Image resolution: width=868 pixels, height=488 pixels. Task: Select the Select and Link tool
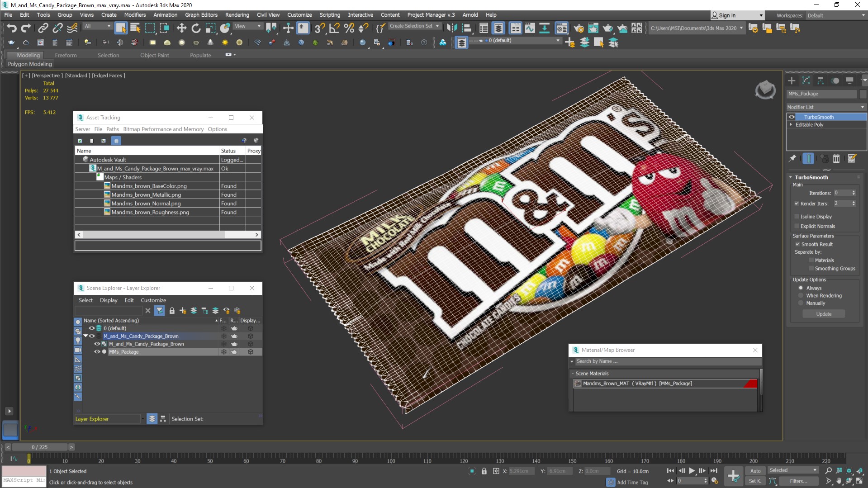point(43,28)
